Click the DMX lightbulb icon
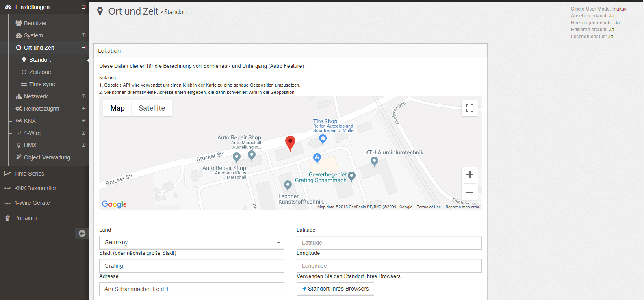Image resolution: width=644 pixels, height=300 pixels. point(19,145)
